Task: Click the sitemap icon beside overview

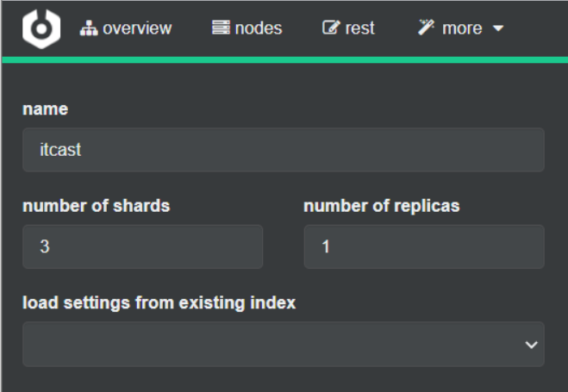Action: click(x=90, y=28)
